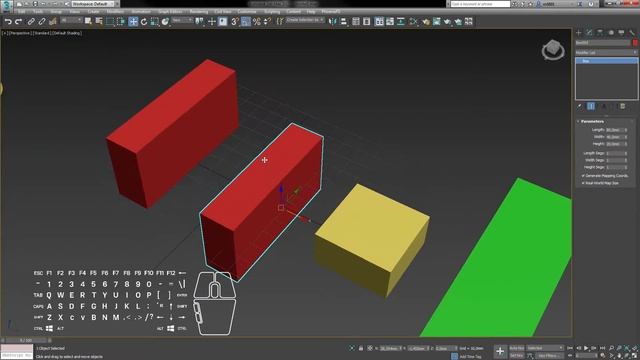Open the ViewCube home view
The height and width of the screenshot is (360, 640).
click(553, 50)
